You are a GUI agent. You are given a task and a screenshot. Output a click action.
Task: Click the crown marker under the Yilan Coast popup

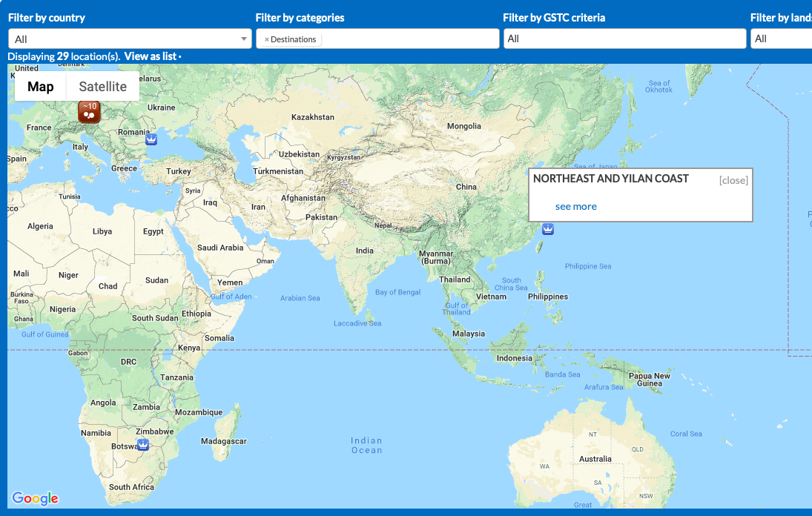click(548, 229)
